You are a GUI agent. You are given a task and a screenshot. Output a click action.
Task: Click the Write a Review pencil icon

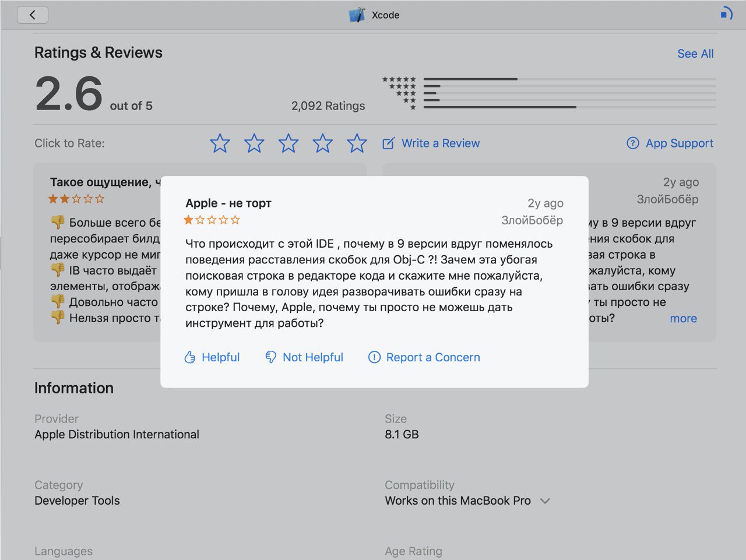tap(388, 143)
